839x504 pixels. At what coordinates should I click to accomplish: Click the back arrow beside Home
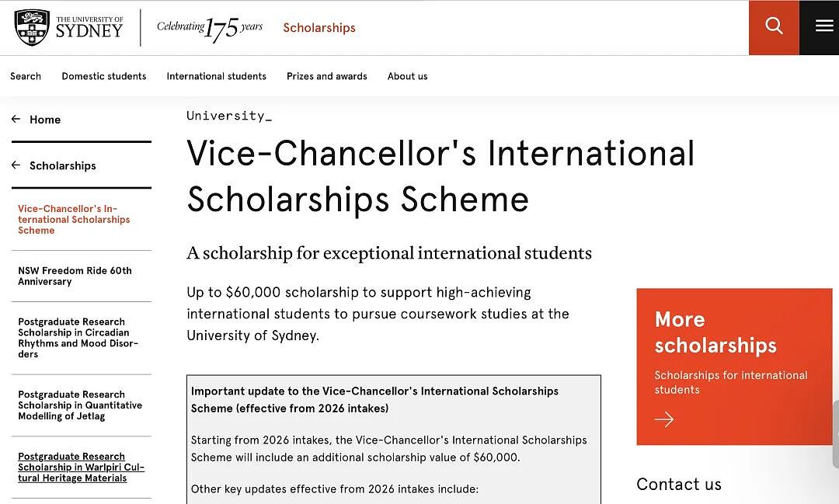coord(16,120)
